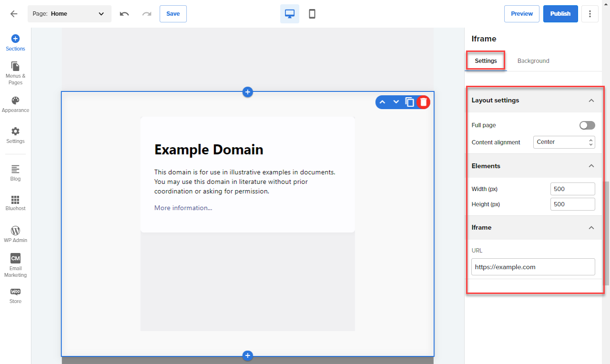Image resolution: width=610 pixels, height=364 pixels.
Task: Undo the last change
Action: pyautogui.click(x=124, y=14)
